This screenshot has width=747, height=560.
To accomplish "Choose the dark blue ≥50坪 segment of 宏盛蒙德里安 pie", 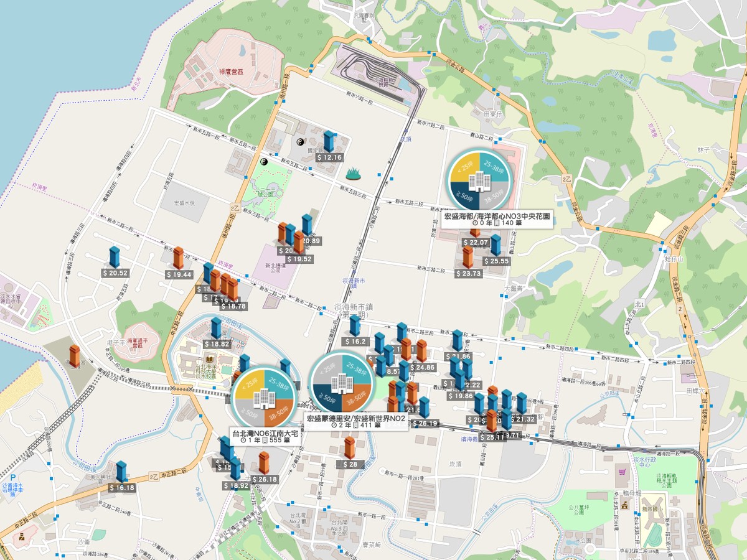I will [326, 399].
